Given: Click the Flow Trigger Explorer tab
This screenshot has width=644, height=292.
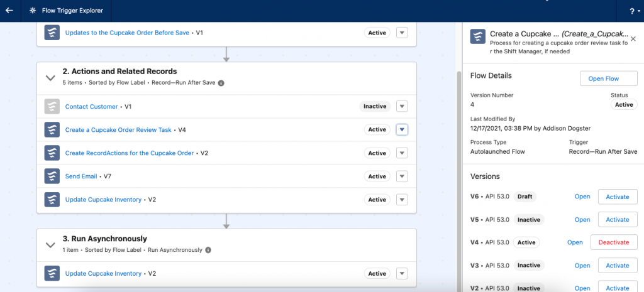Looking at the screenshot, I should pyautogui.click(x=67, y=11).
